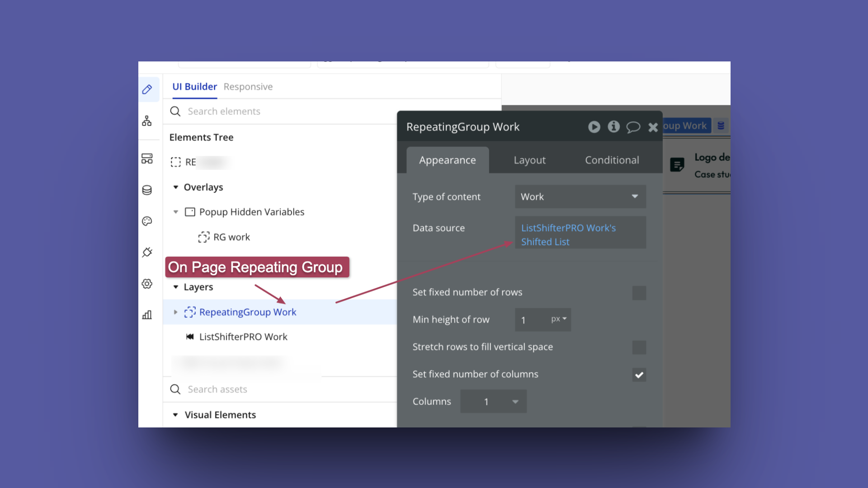
Task: Click the database icon beside the Work label
Action: 721,126
